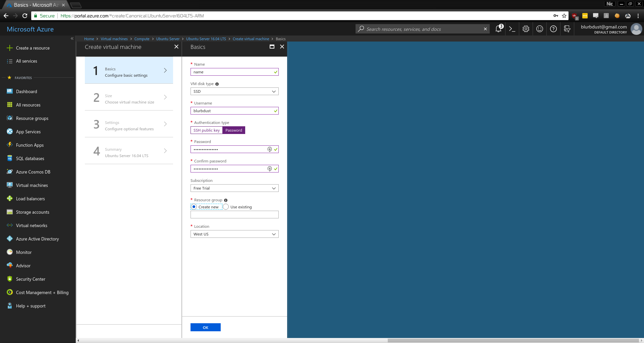Launch Cloud Shell from the top bar
The width and height of the screenshot is (644, 343).
point(512,29)
